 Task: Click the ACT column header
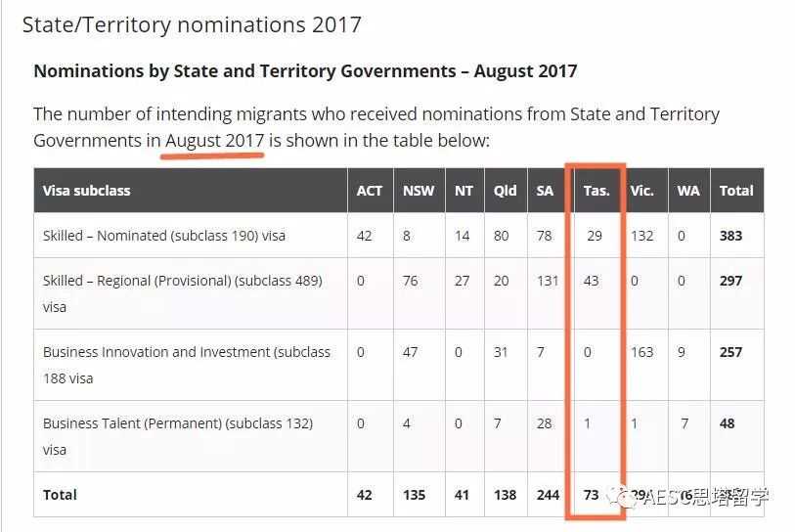369,191
